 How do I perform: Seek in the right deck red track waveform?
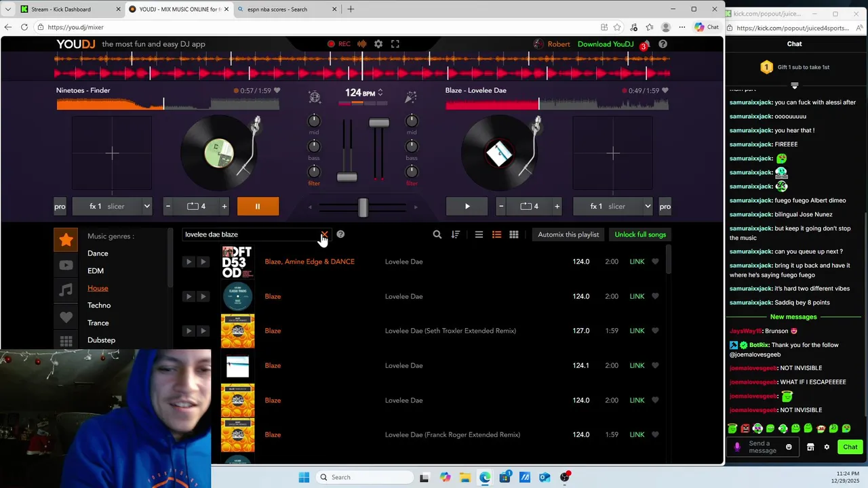coord(557,104)
